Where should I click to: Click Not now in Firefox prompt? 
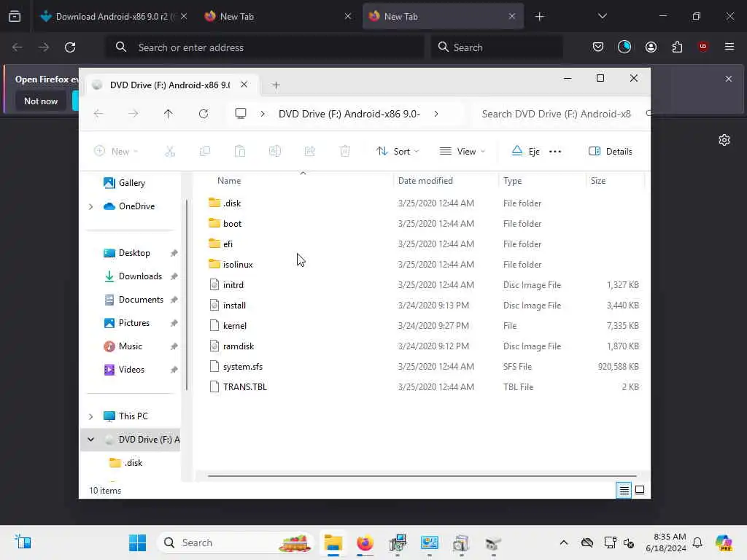41,101
